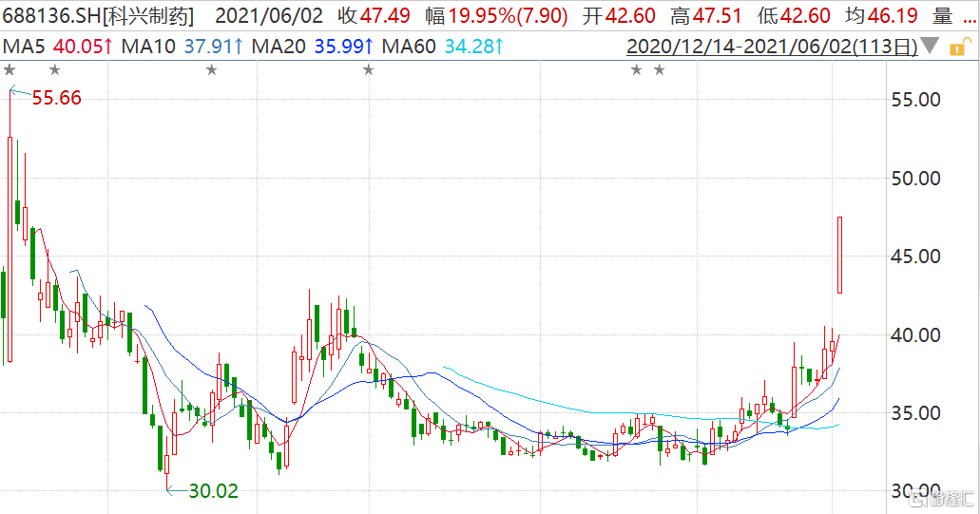980x514 pixels.
Task: Click the high price 47.51
Action: point(717,15)
